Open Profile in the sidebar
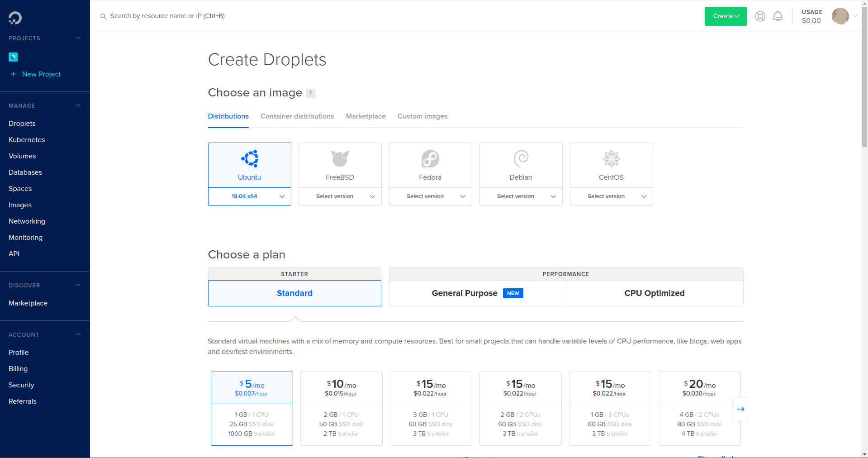 19,352
